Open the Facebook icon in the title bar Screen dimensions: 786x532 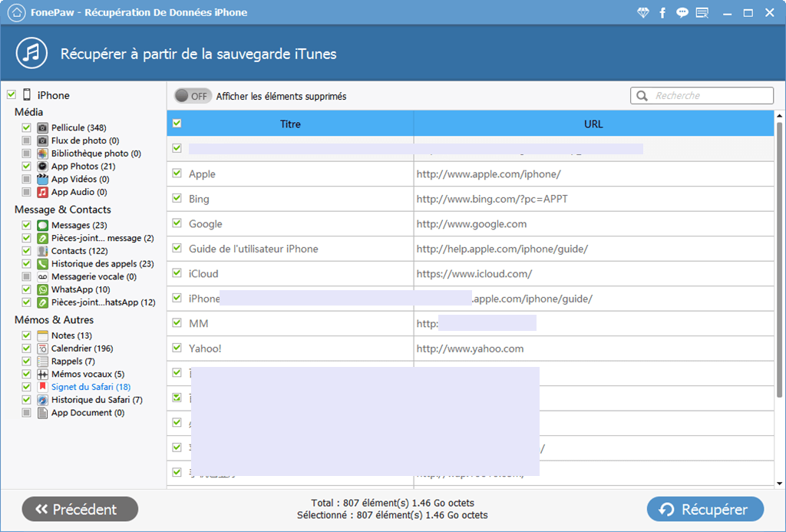[662, 12]
